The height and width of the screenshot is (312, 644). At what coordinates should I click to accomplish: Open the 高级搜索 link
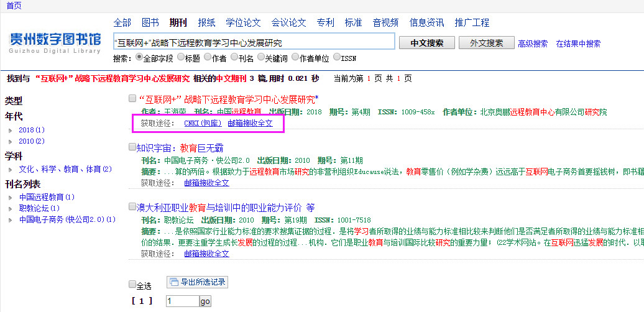point(533,44)
